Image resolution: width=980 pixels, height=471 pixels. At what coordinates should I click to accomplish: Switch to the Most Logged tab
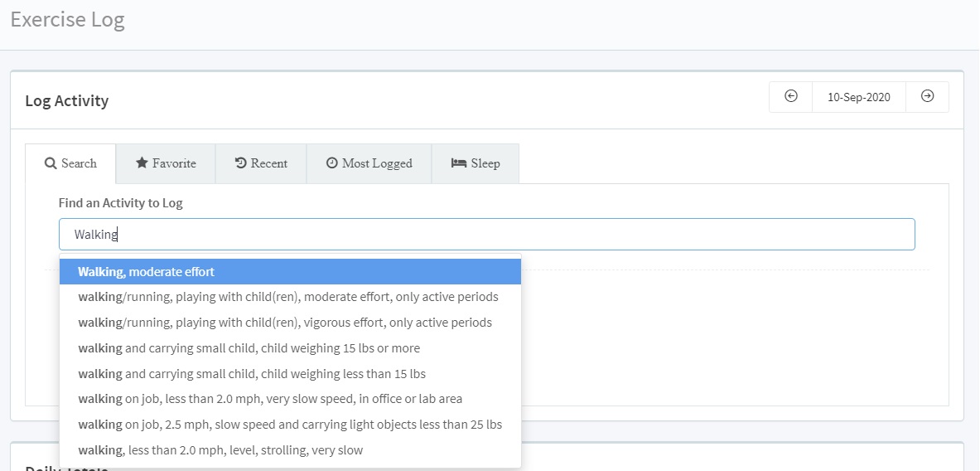[369, 164]
